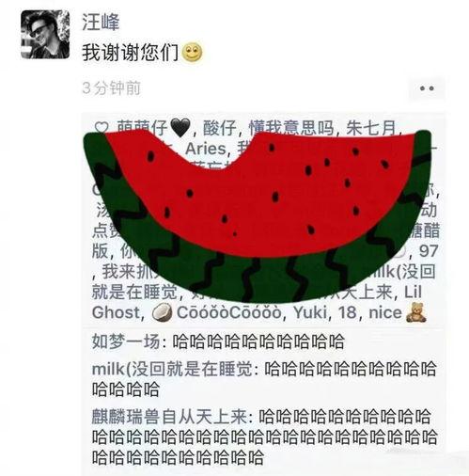
Task: Open commenter 麒麟瑞兽自从天上来 profile
Action: 169,417
